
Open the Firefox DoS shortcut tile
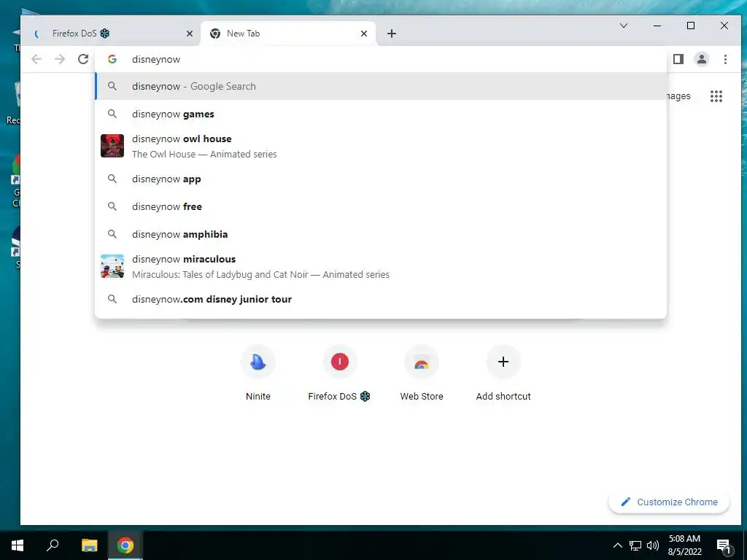(340, 374)
